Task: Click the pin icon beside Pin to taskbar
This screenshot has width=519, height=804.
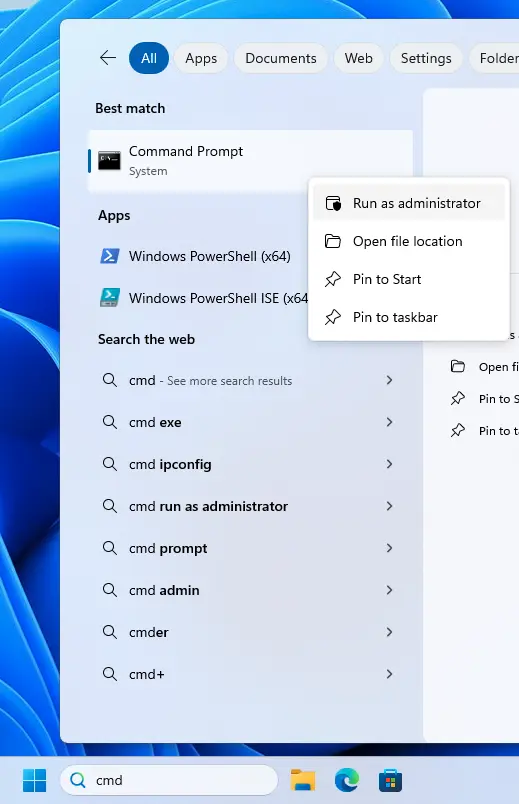Action: tap(333, 317)
